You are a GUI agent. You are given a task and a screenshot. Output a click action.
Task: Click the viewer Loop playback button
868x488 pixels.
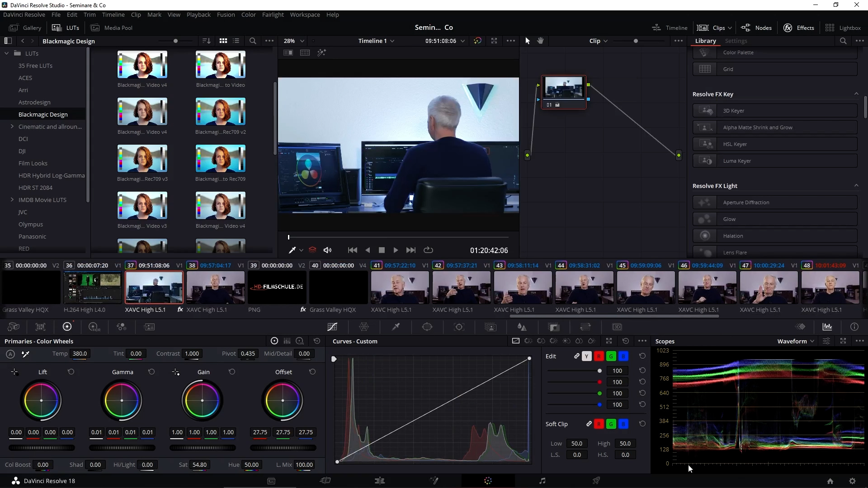click(x=428, y=250)
